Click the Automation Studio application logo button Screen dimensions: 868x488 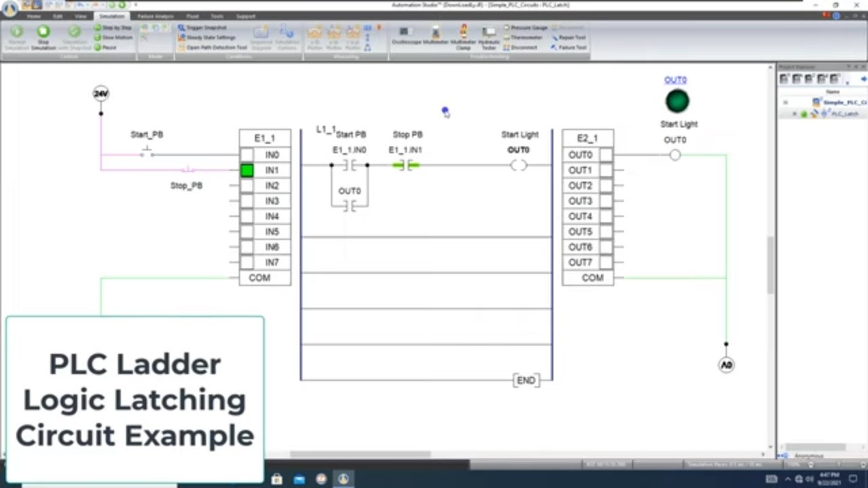[9, 9]
